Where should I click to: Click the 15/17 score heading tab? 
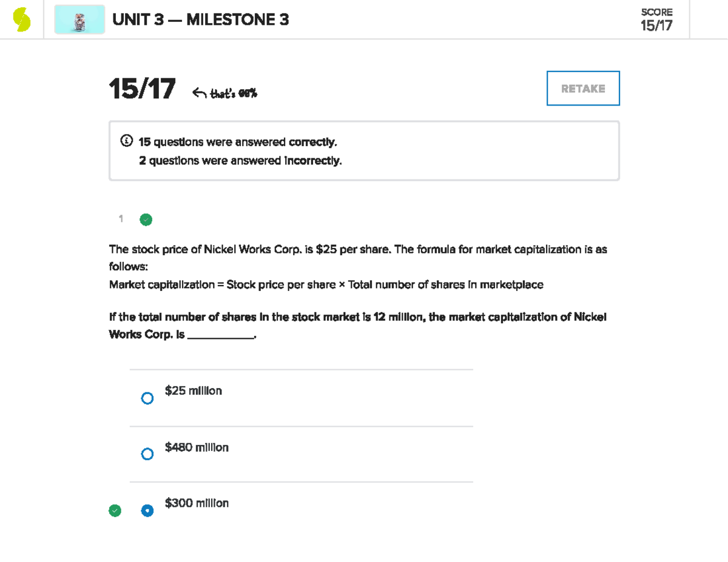(141, 90)
